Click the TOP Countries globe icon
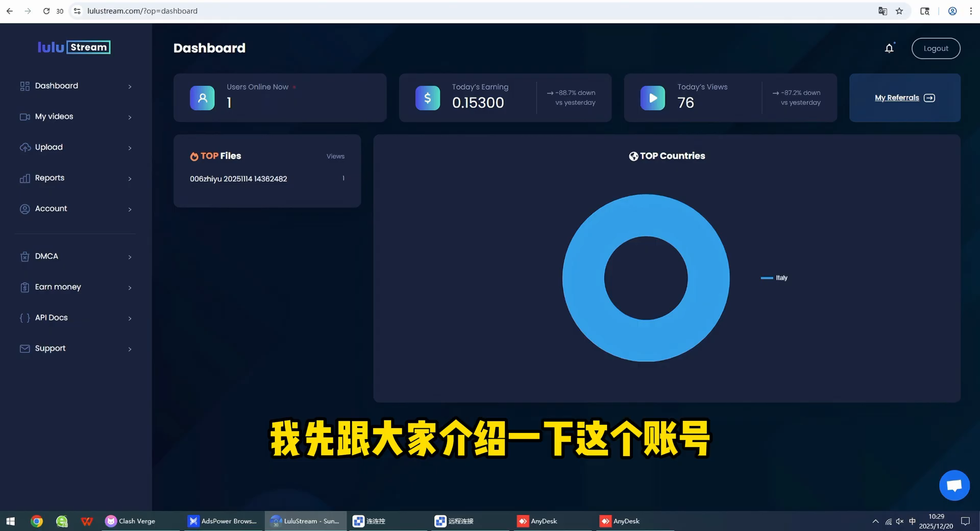Screen dimensions: 980x531 click(633, 156)
